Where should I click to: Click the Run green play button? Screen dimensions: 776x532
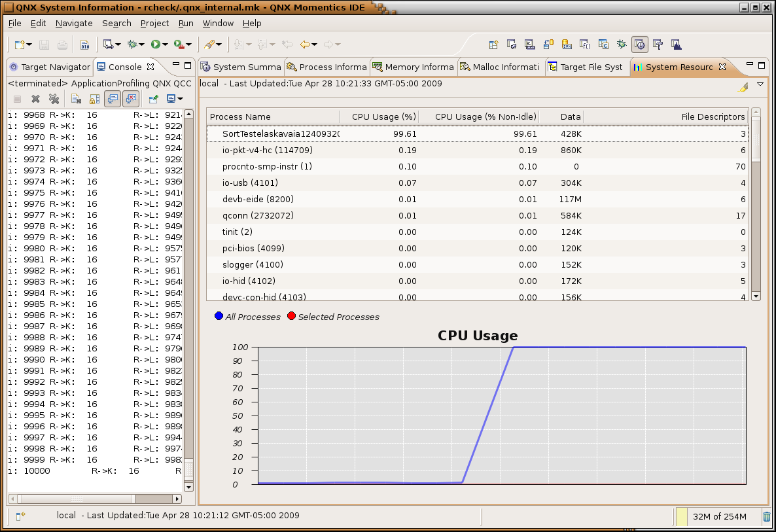coord(156,44)
